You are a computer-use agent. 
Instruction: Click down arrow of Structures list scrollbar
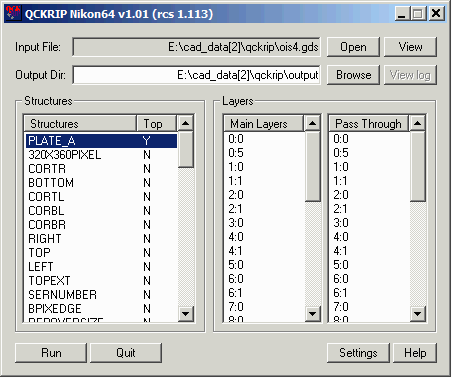coord(185,314)
